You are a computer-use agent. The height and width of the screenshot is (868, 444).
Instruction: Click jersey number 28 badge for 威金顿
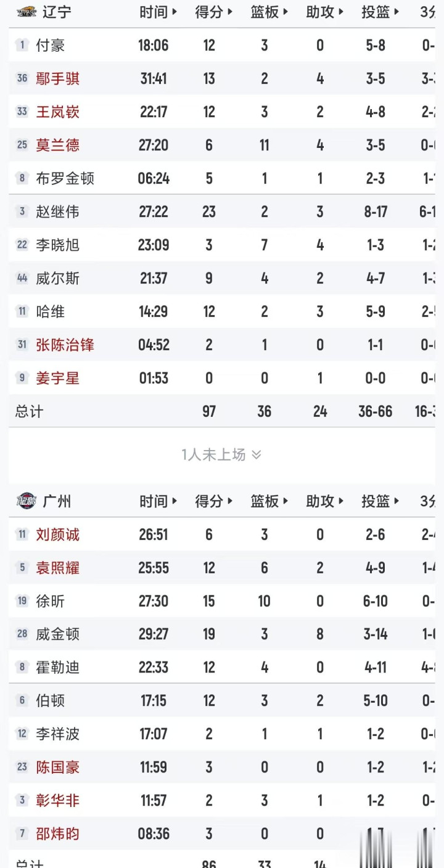pos(22,634)
